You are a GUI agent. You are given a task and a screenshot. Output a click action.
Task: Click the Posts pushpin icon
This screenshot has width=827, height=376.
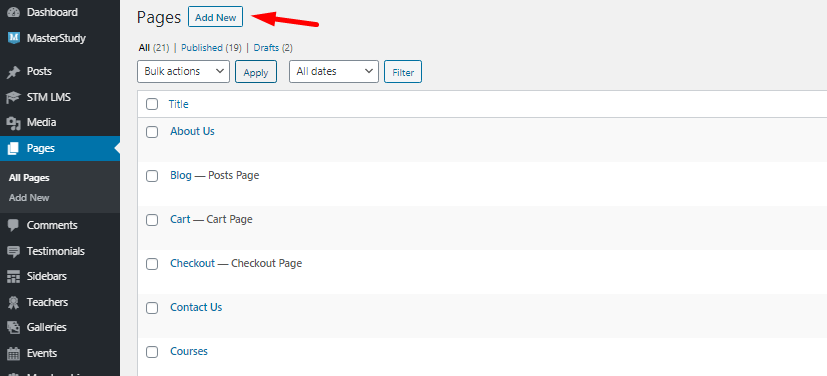click(x=13, y=72)
